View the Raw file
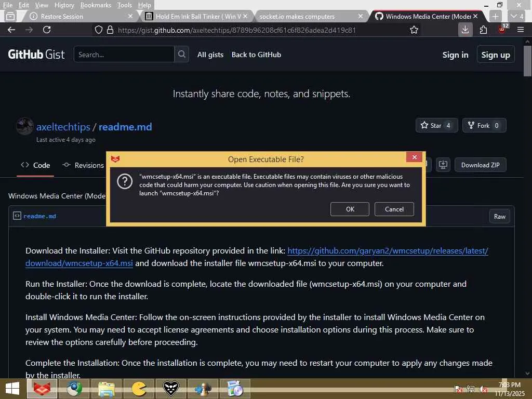This screenshot has width=532, height=399. (499, 217)
